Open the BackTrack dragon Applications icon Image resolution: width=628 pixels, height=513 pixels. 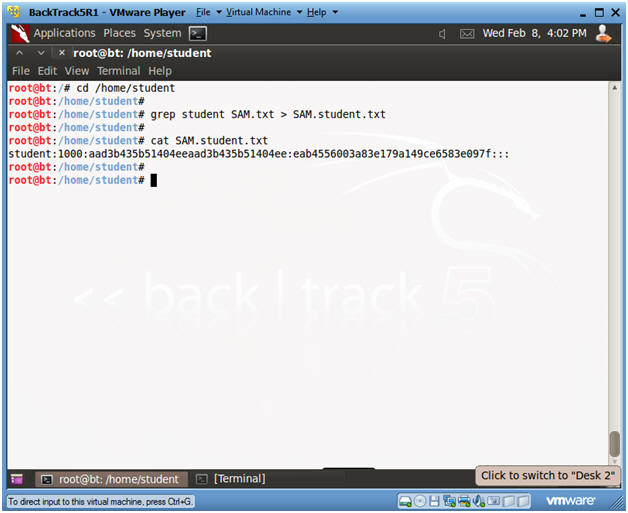click(x=20, y=33)
